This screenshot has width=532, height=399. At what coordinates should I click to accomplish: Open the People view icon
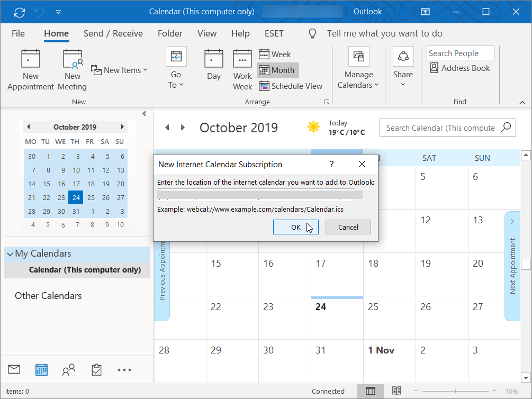click(x=69, y=370)
